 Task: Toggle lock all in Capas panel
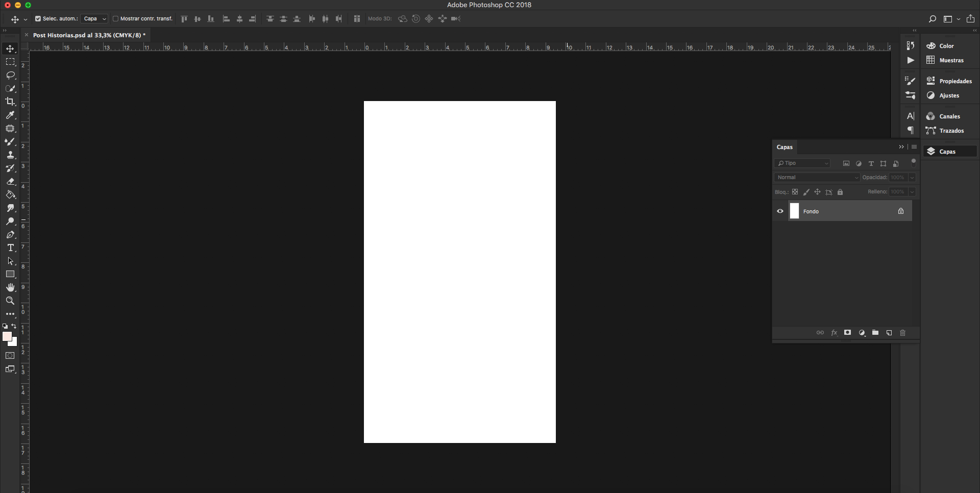pyautogui.click(x=840, y=192)
